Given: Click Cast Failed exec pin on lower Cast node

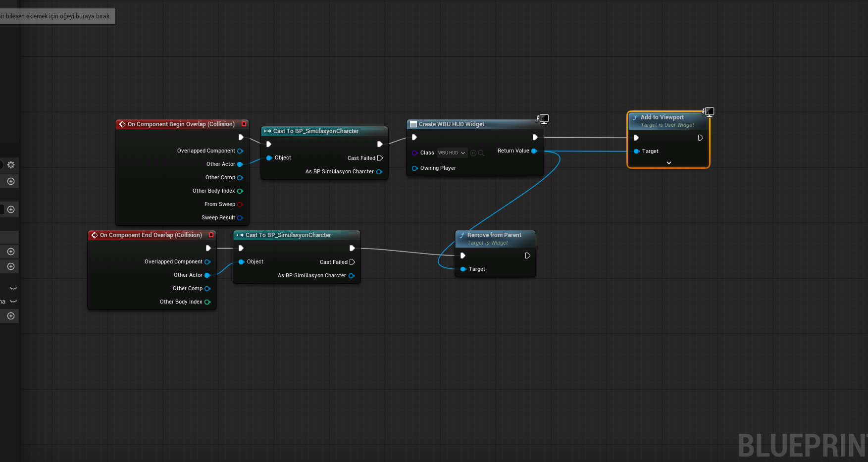Looking at the screenshot, I should pyautogui.click(x=353, y=262).
